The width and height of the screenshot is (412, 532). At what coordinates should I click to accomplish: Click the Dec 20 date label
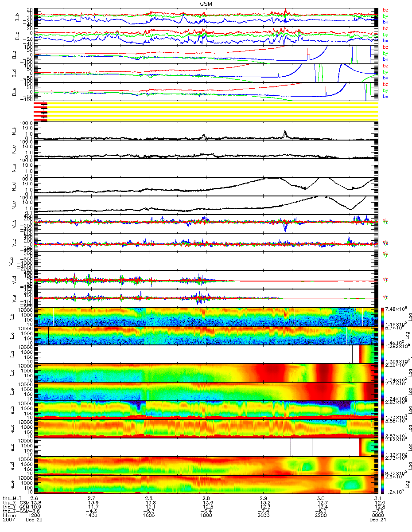(33, 520)
